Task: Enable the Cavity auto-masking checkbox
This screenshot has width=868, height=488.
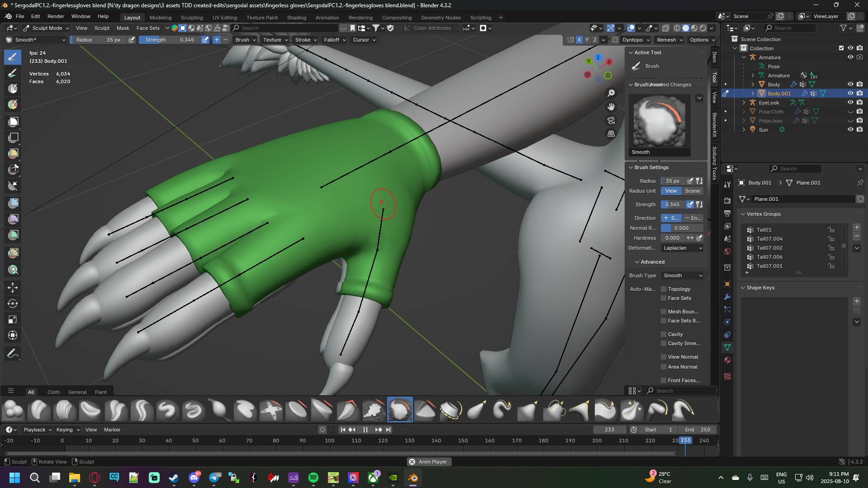Action: pyautogui.click(x=664, y=334)
